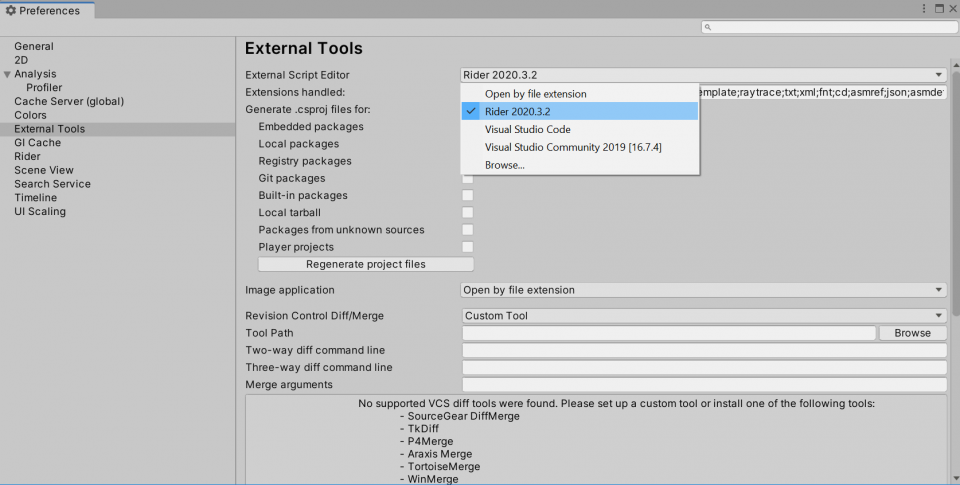Viewport: 960px width, 485px height.
Task: Choose Visual Studio Code option
Action: (x=579, y=129)
